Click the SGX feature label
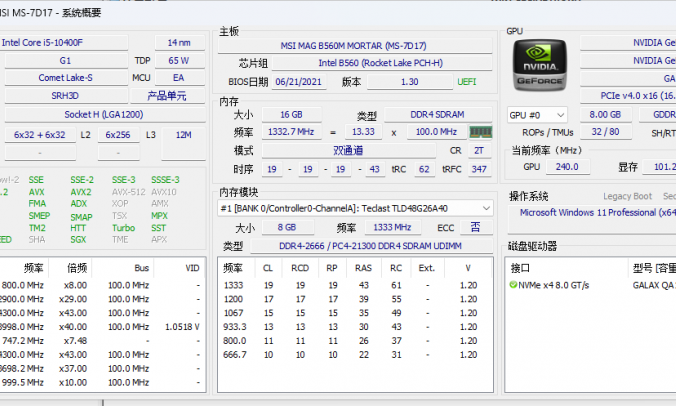Image resolution: width=676 pixels, height=406 pixels. click(78, 240)
